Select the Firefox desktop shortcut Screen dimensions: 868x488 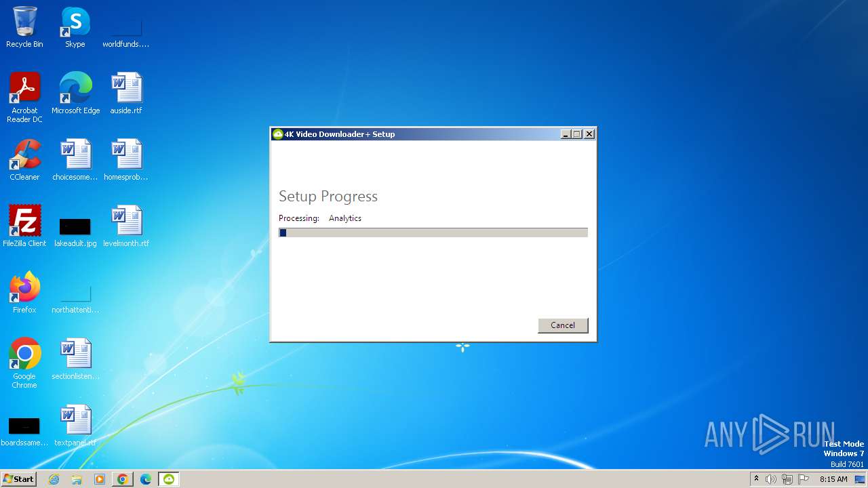point(24,293)
